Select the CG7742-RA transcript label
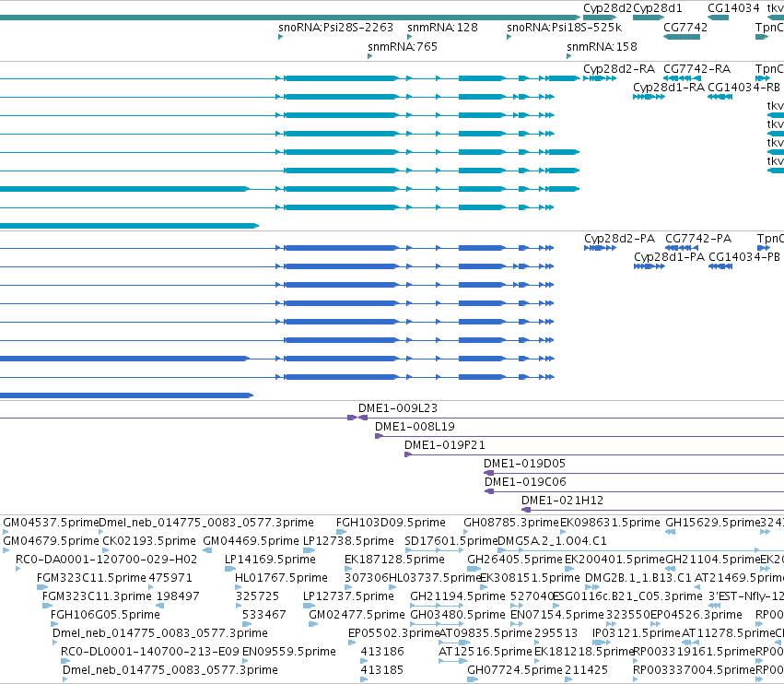 coord(697,68)
